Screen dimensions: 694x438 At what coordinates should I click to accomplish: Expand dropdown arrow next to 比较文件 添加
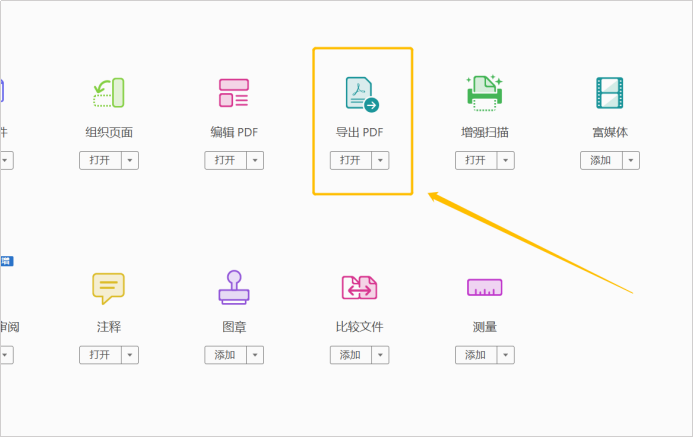click(380, 355)
